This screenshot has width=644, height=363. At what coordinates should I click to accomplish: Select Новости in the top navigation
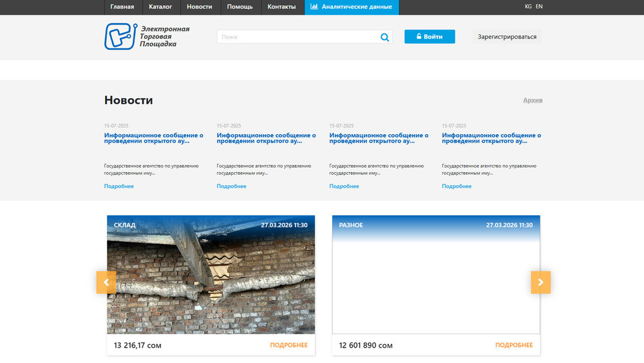[200, 7]
